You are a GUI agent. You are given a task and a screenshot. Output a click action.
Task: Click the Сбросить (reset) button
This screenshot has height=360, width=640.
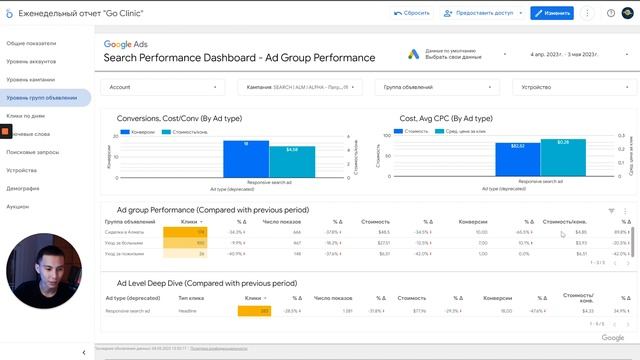pyautogui.click(x=411, y=13)
